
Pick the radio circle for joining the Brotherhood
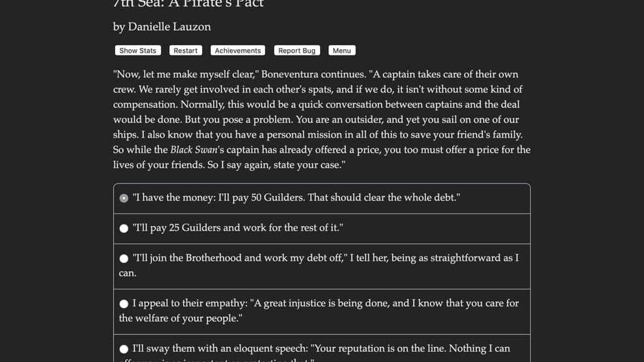tap(124, 259)
